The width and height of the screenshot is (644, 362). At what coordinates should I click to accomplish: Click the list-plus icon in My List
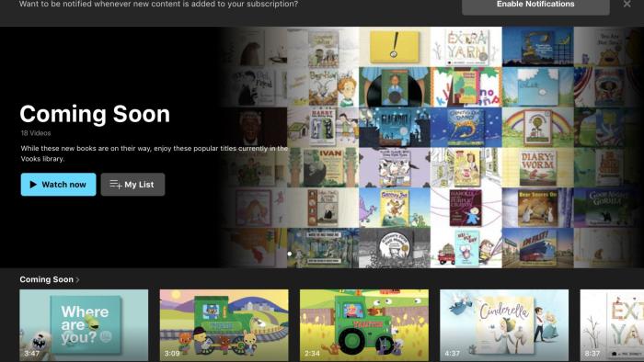[x=115, y=185]
